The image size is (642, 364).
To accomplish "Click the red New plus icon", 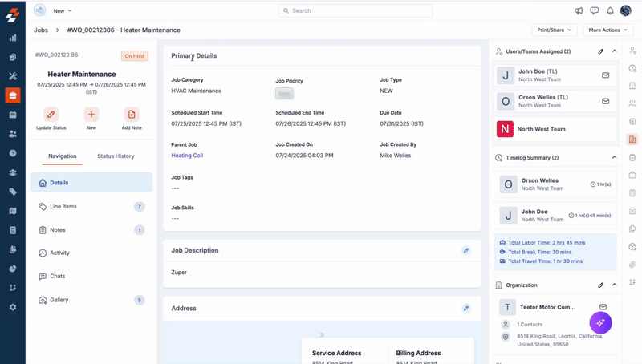I will (x=91, y=115).
